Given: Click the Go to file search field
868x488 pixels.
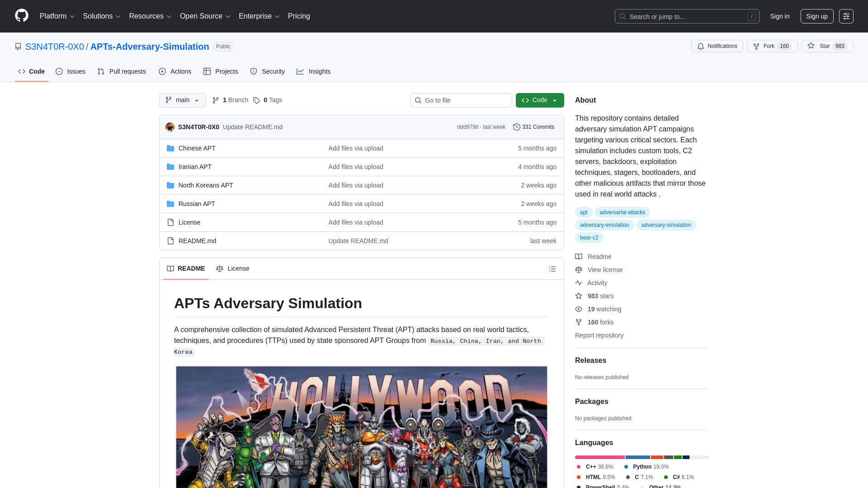Looking at the screenshot, I should [461, 100].
